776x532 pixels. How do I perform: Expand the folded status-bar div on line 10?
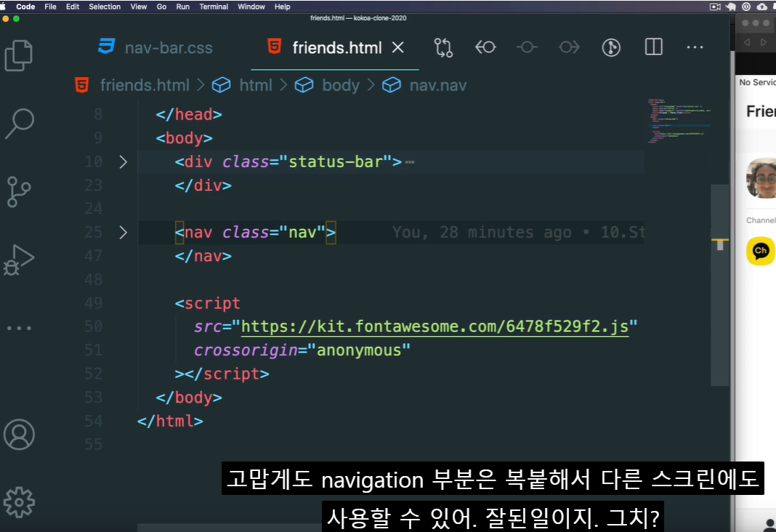124,162
